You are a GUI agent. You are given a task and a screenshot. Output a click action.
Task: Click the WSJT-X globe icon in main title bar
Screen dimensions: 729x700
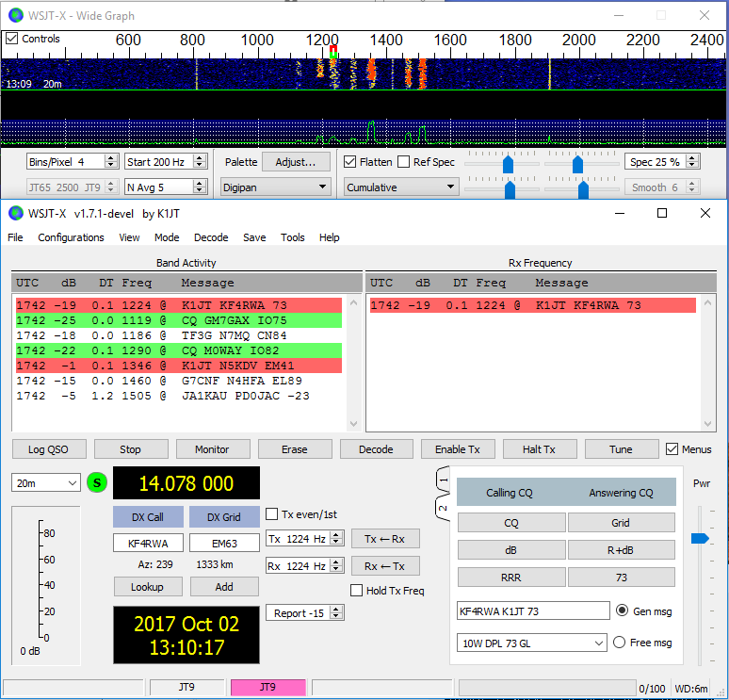(15, 213)
